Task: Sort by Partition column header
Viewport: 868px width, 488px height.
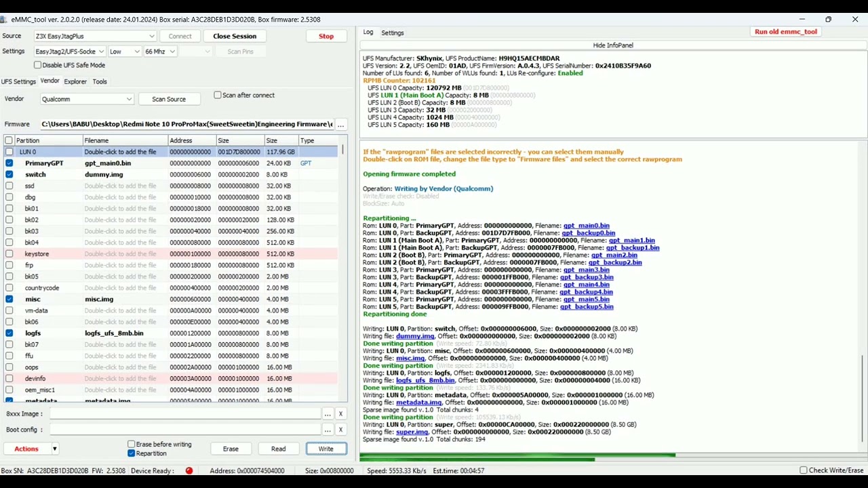Action: (x=47, y=140)
